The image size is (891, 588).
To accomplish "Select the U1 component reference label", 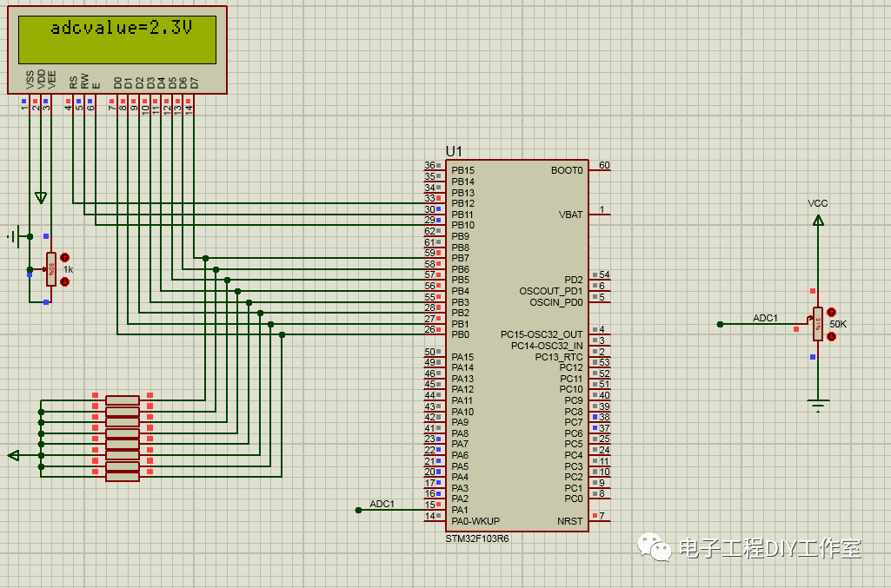I will (x=454, y=151).
